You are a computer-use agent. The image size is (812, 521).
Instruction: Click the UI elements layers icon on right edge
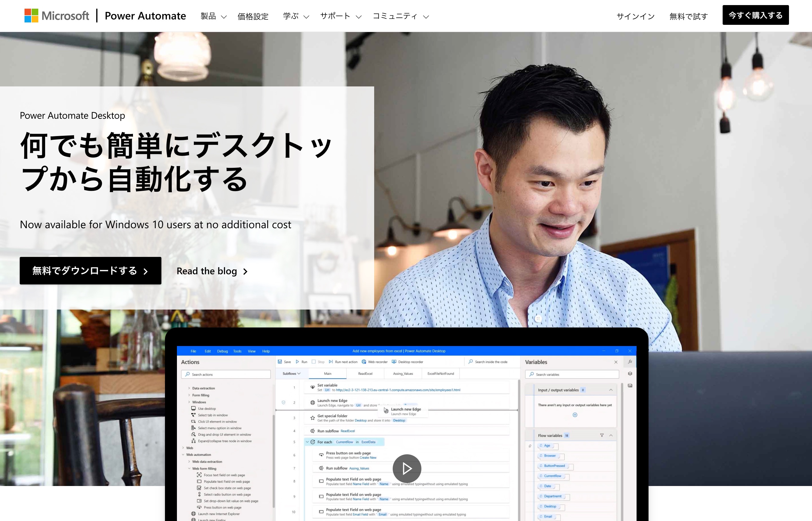click(x=630, y=374)
